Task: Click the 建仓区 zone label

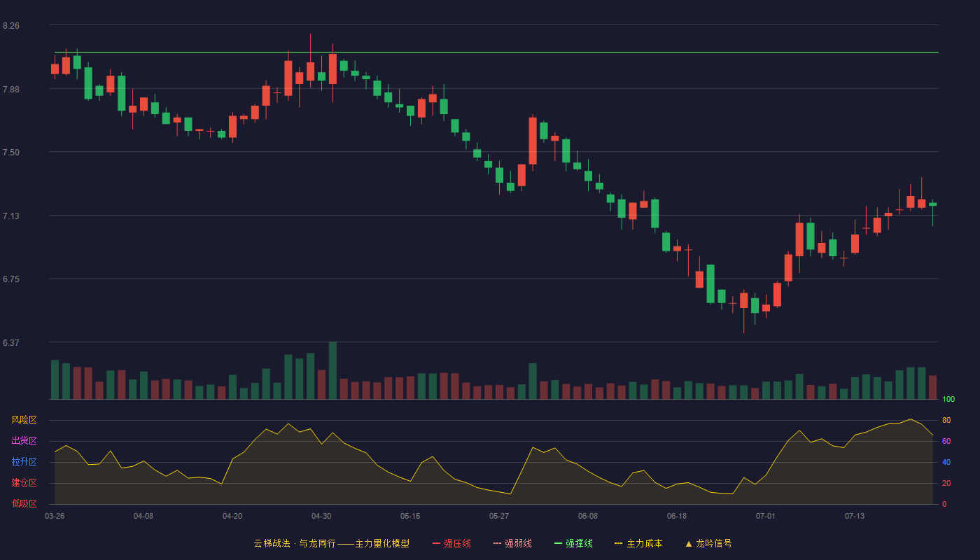Action: click(x=24, y=483)
